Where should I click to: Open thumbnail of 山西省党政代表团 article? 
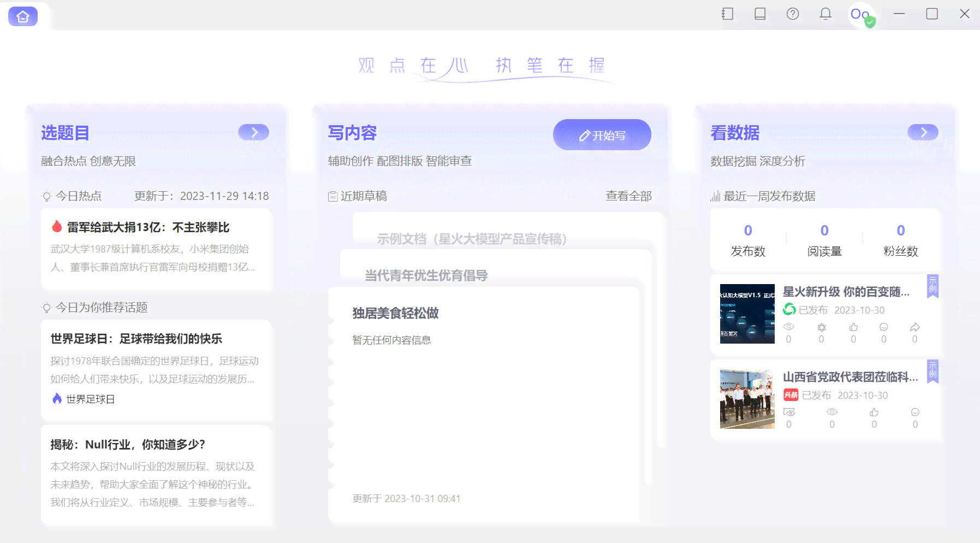click(x=747, y=399)
